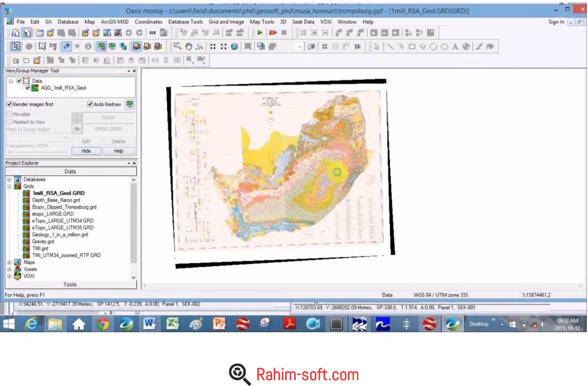This screenshot has width=588, height=386.
Task: Click the full map extents icon
Action: [223, 46]
